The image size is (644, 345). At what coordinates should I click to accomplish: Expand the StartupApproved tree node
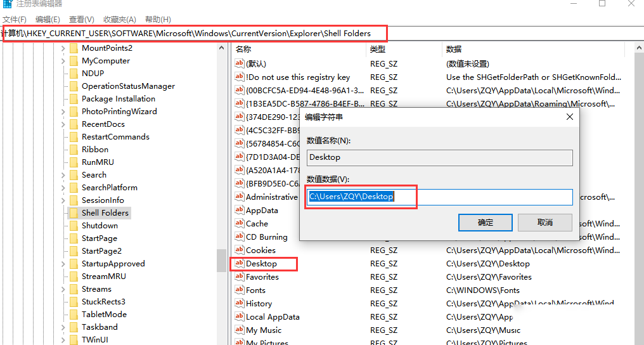(63, 264)
